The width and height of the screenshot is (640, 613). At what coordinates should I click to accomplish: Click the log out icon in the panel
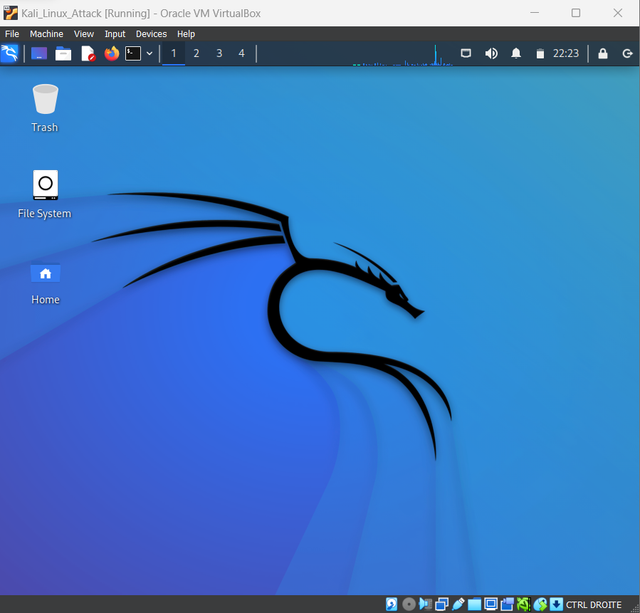627,53
